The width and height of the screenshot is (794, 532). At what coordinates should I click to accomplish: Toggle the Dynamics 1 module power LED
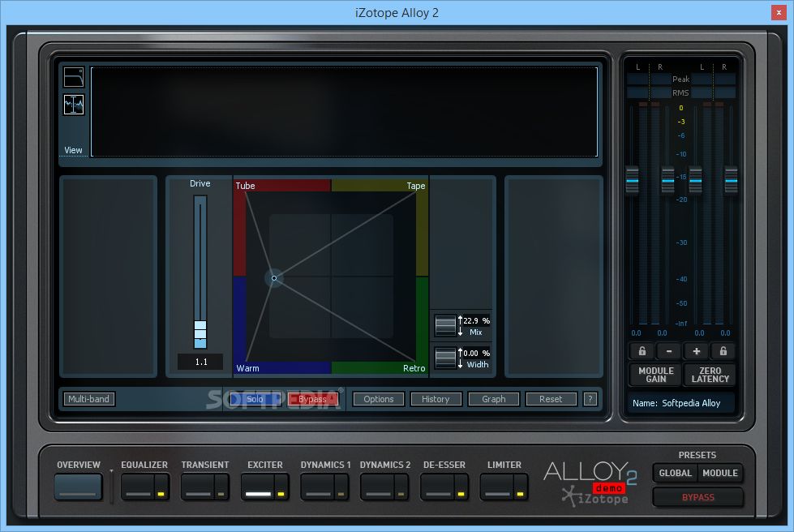point(341,493)
